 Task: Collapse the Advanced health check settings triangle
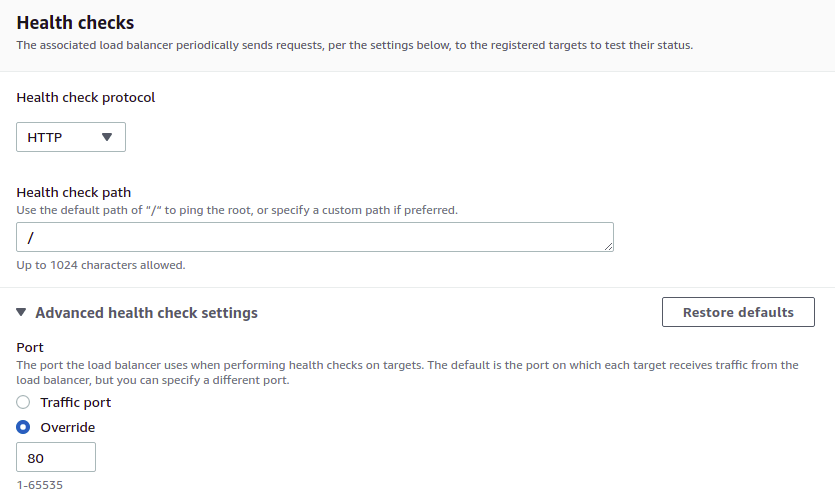(x=21, y=312)
